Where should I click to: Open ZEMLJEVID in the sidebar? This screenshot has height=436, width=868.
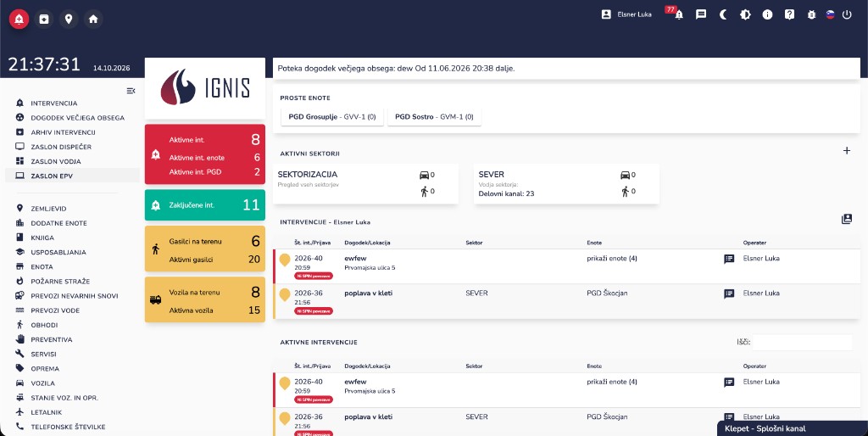point(72,209)
